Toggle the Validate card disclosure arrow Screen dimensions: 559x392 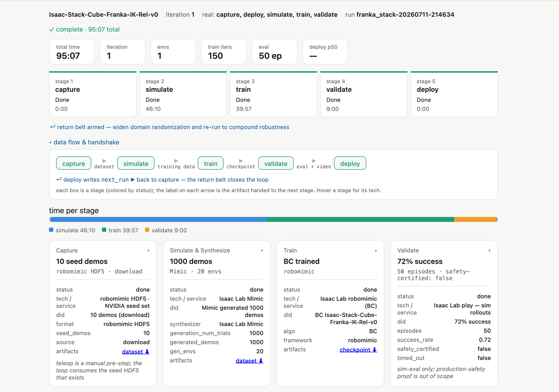489,251
